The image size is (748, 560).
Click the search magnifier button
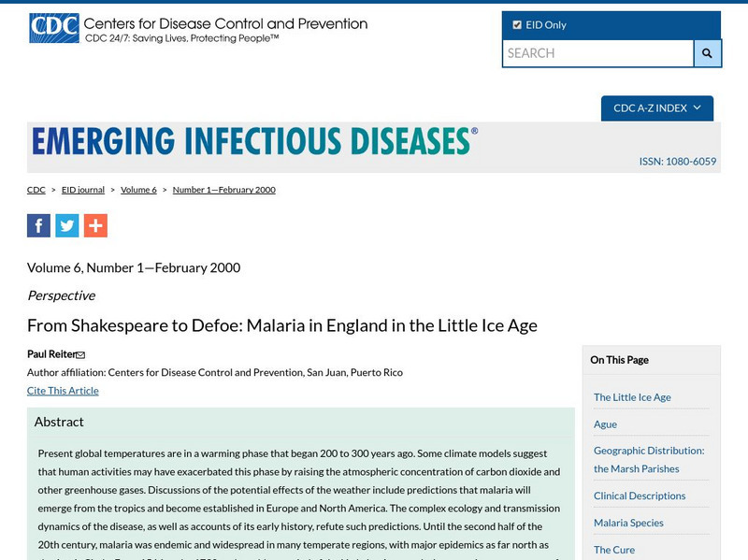pos(707,53)
